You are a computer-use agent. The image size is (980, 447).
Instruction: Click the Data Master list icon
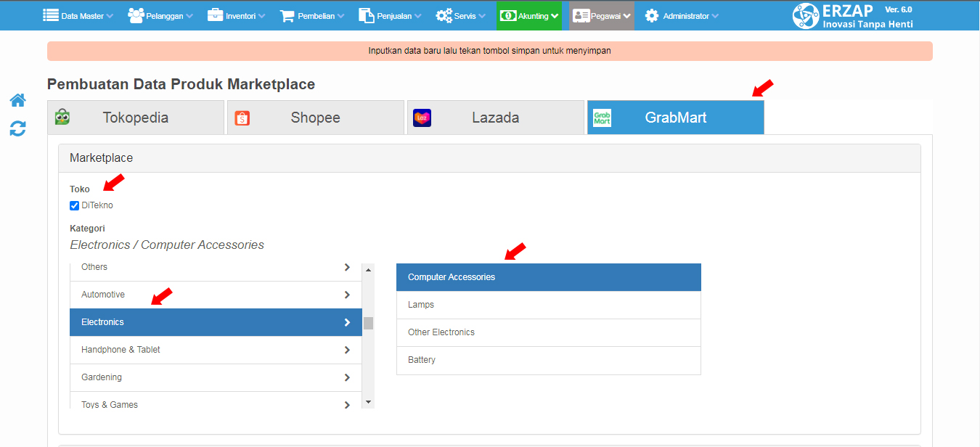pos(51,15)
